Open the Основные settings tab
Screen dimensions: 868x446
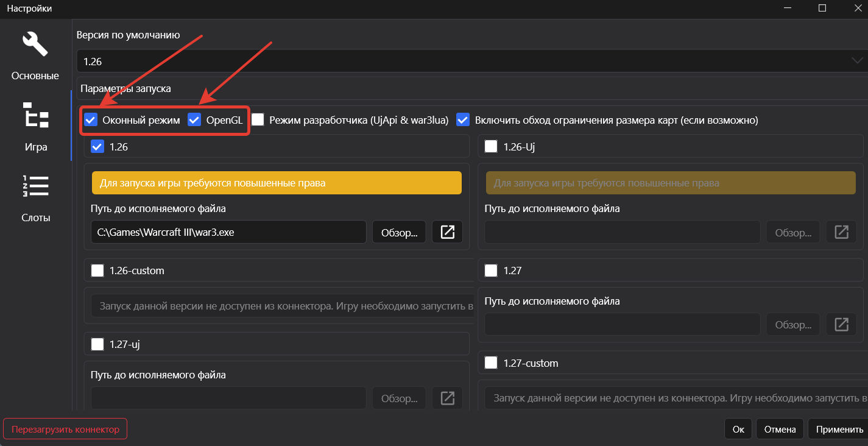click(x=35, y=56)
